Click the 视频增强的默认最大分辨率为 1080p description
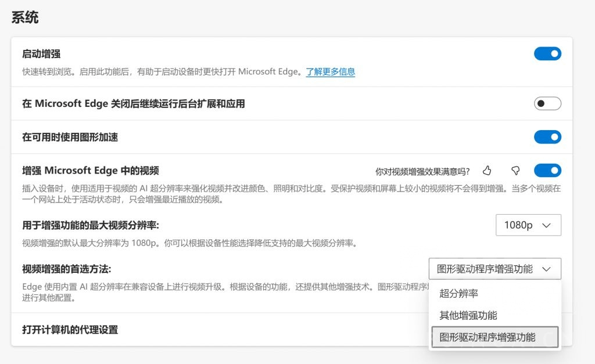This screenshot has height=364, width=595. pos(190,243)
